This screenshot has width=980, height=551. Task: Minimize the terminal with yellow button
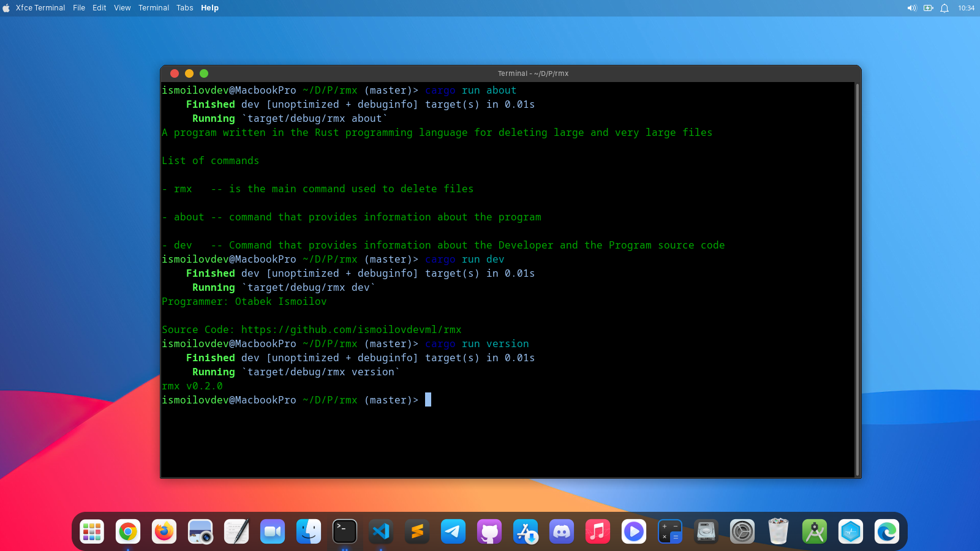click(189, 73)
